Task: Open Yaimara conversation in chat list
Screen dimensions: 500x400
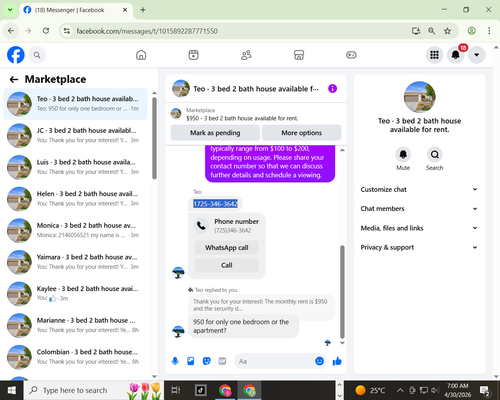Action: pyautogui.click(x=75, y=262)
